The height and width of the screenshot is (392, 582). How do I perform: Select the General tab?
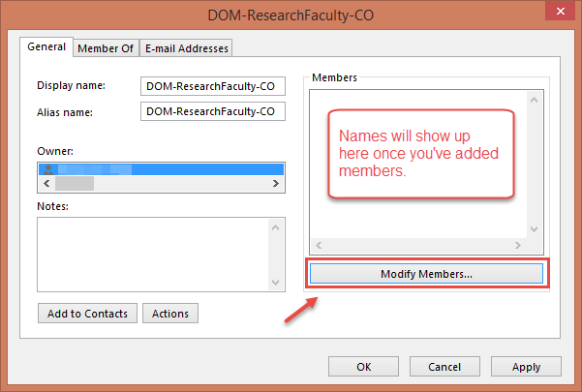(x=46, y=46)
